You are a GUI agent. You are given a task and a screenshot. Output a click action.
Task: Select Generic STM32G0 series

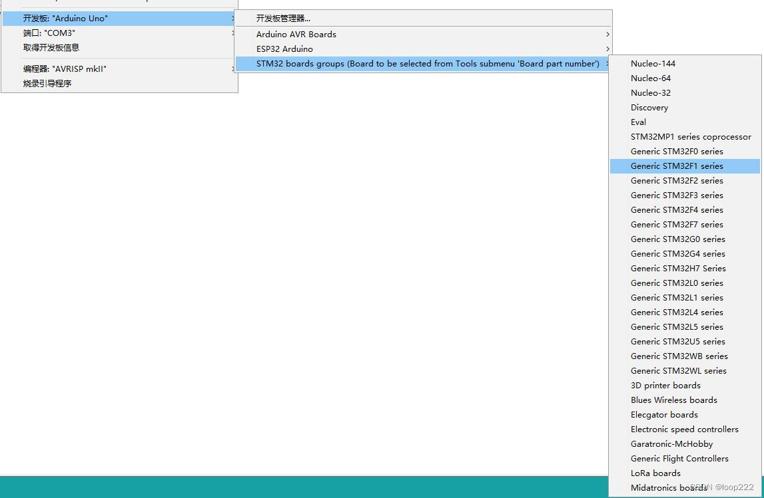685,239
